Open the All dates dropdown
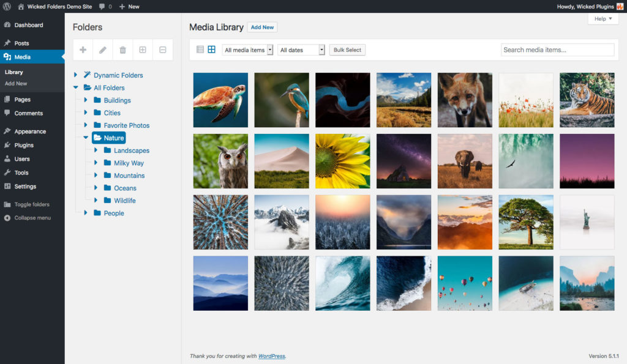The width and height of the screenshot is (627, 364). click(300, 50)
